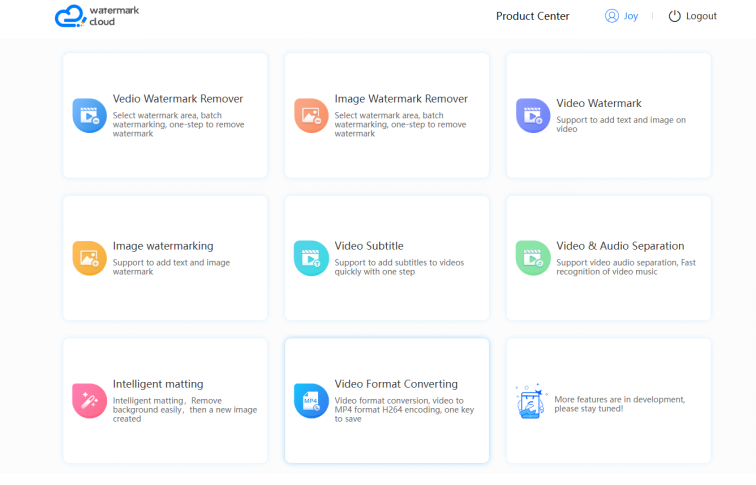Screen dimensions: 756x485
Task: Select the Logout text link
Action: point(701,16)
